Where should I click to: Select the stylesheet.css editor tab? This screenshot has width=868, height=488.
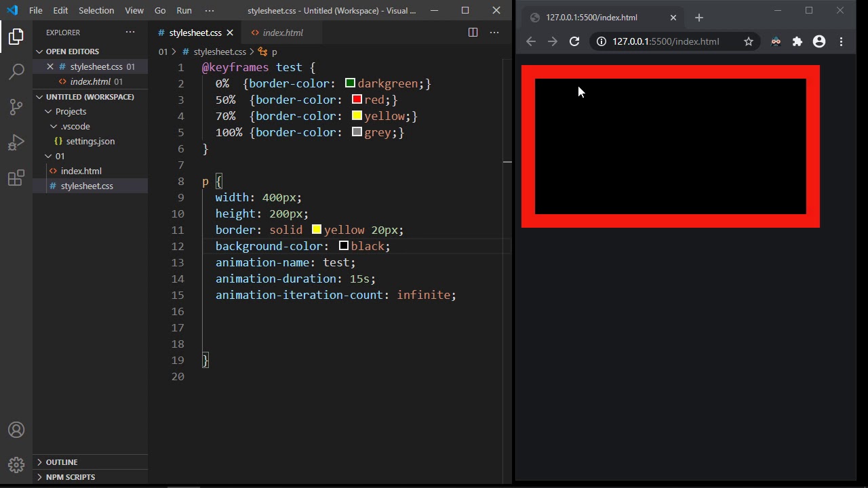click(195, 33)
